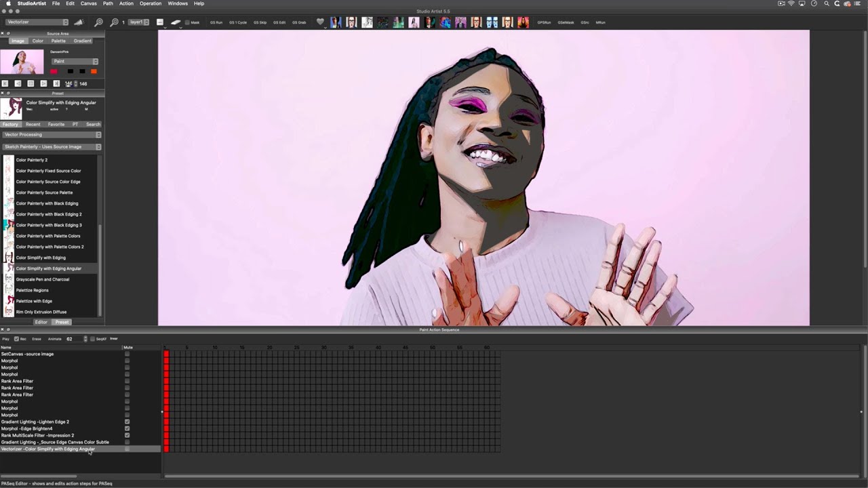Click the heart favorites icon in toolbar
The width and height of the screenshot is (868, 488).
click(x=320, y=22)
